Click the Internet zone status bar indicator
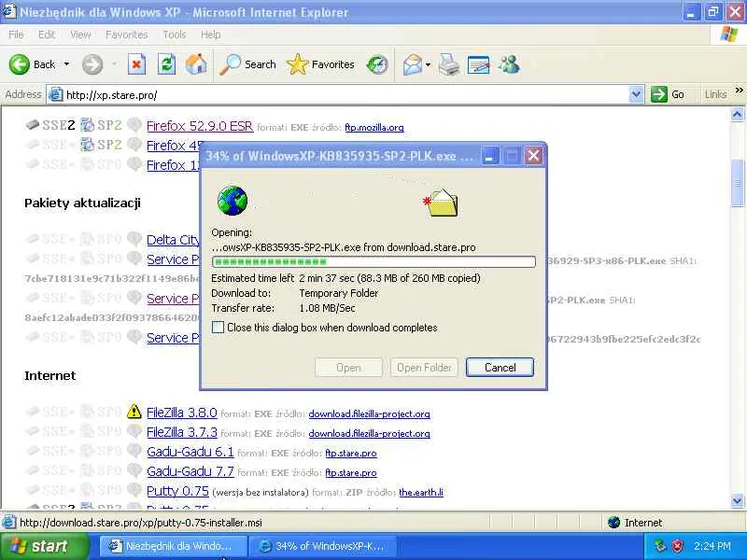The height and width of the screenshot is (560, 747). pos(636,523)
